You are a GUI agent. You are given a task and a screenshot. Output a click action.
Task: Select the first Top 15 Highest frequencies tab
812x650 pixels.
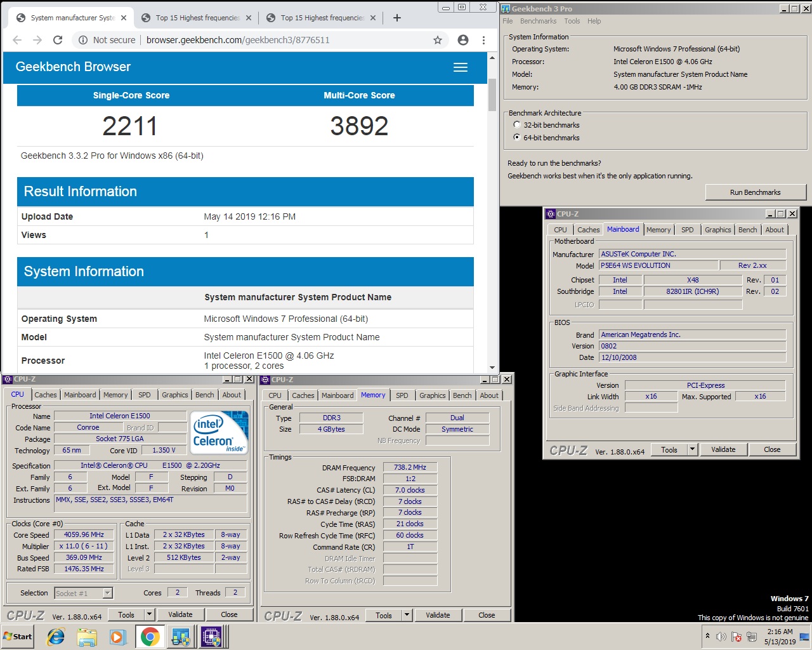197,18
